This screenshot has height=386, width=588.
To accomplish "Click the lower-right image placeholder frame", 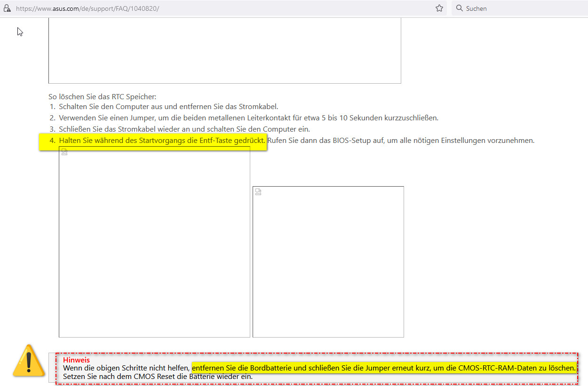I will tap(328, 261).
